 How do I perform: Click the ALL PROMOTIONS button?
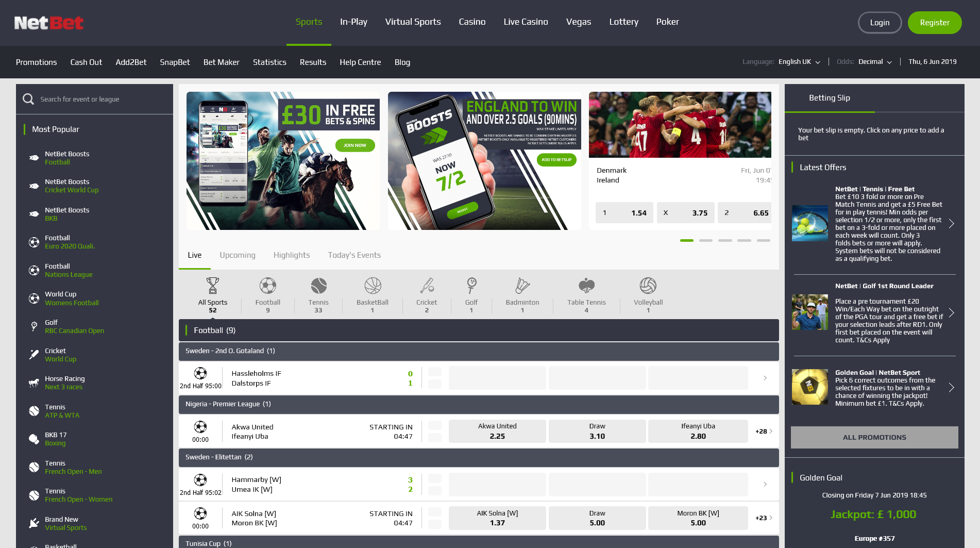(874, 437)
